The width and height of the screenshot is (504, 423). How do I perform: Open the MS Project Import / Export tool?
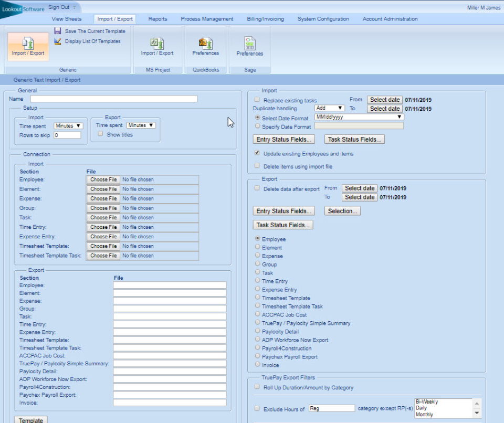[157, 48]
